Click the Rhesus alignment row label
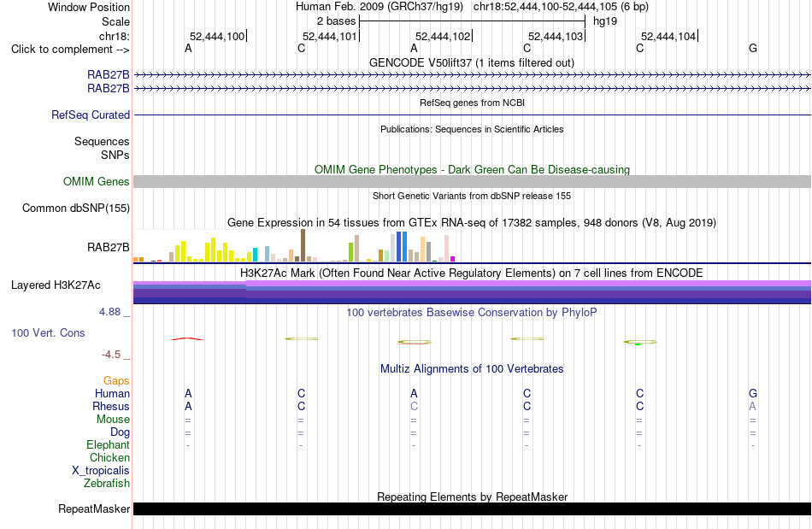This screenshot has height=529, width=812. pyautogui.click(x=111, y=406)
